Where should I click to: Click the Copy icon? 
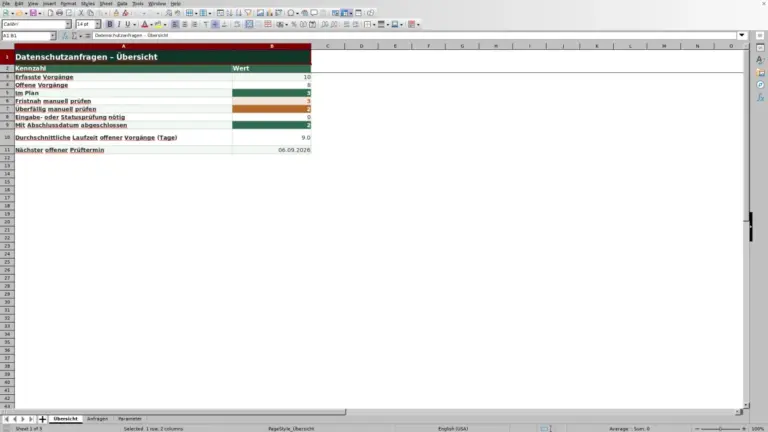(x=90, y=13)
